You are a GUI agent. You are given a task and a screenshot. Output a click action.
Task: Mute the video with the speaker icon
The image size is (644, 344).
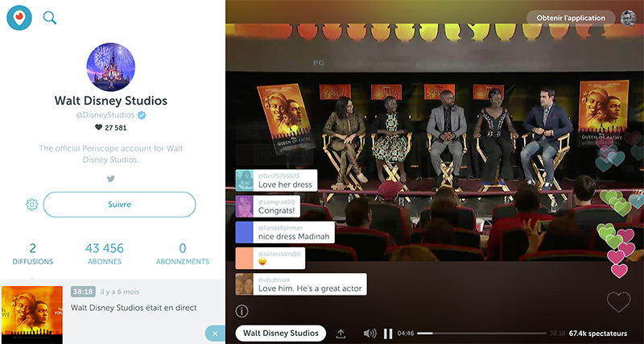coord(370,334)
